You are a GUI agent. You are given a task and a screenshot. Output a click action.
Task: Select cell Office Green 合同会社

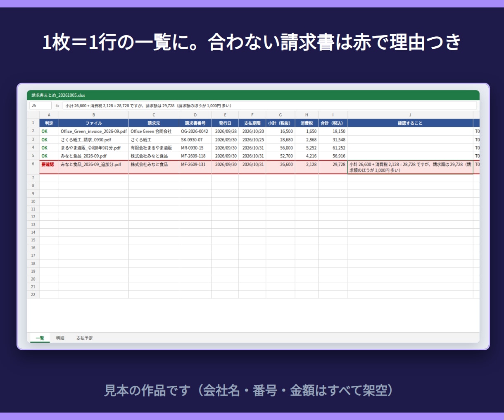coord(154,131)
